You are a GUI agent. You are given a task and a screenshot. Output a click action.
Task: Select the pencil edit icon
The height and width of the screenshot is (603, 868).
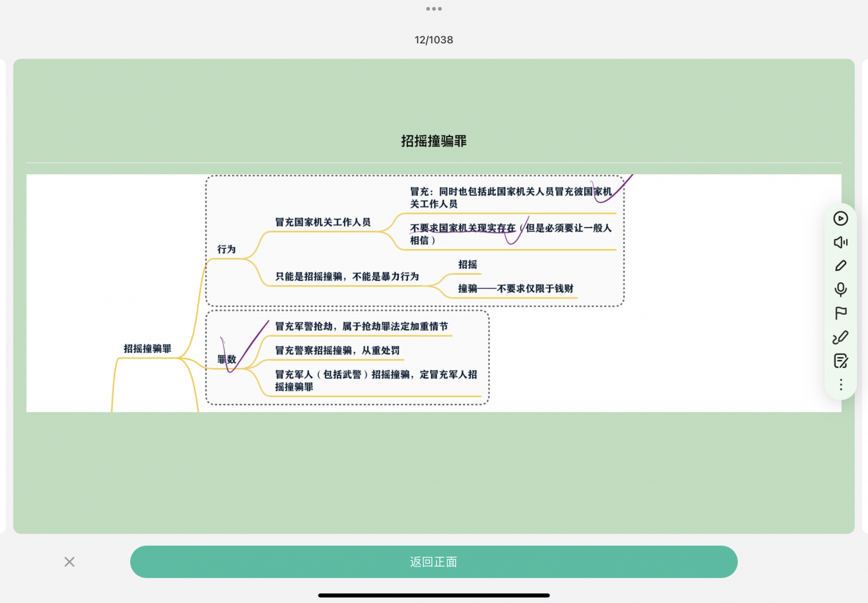pos(840,266)
